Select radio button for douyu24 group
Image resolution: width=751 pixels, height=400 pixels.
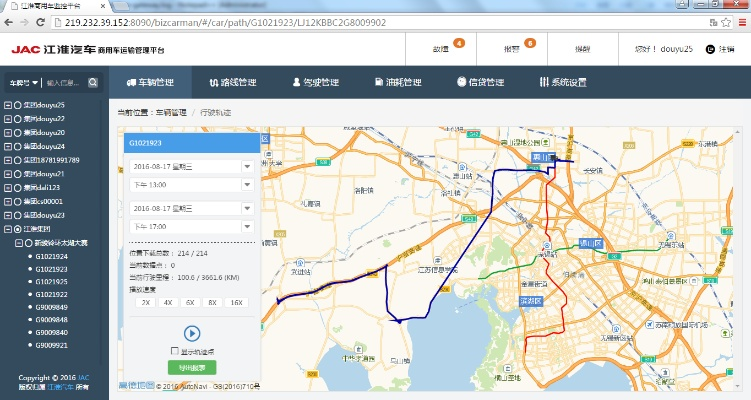pos(19,146)
